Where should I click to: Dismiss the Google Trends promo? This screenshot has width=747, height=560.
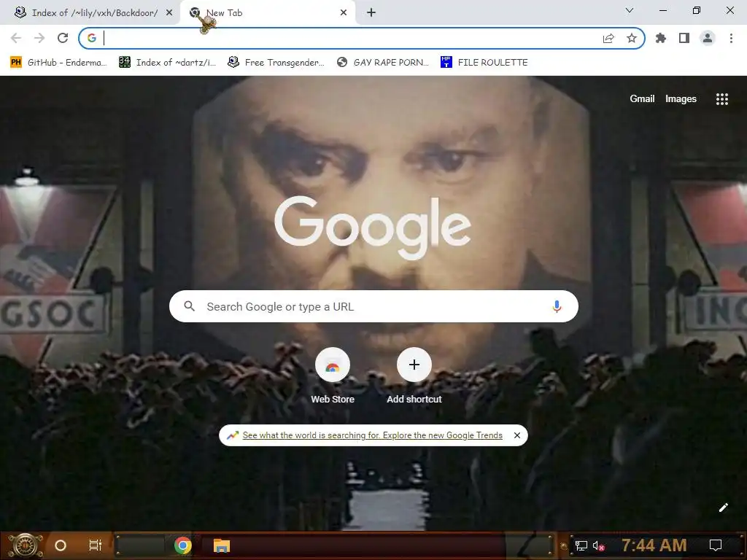517,435
